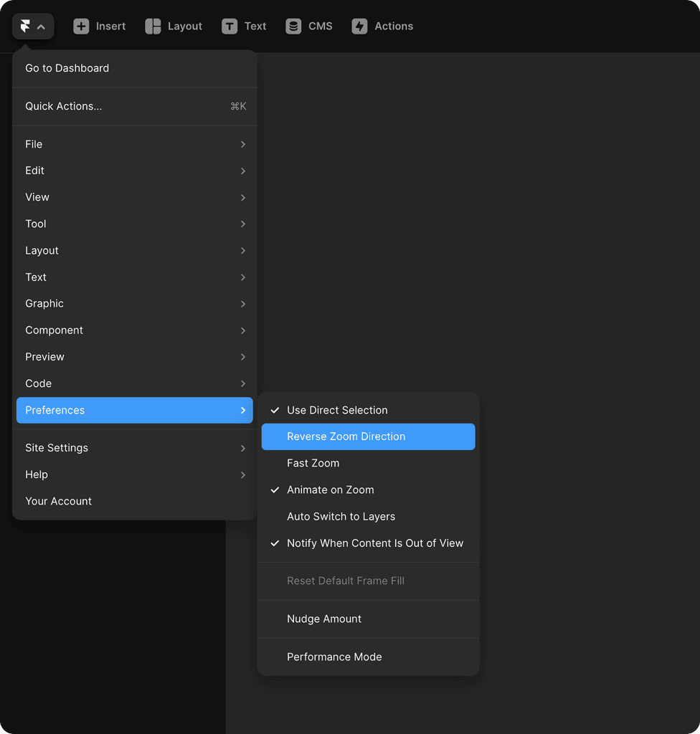This screenshot has width=700, height=734.
Task: Click the CMS icon in the toolbar
Action: (x=293, y=26)
